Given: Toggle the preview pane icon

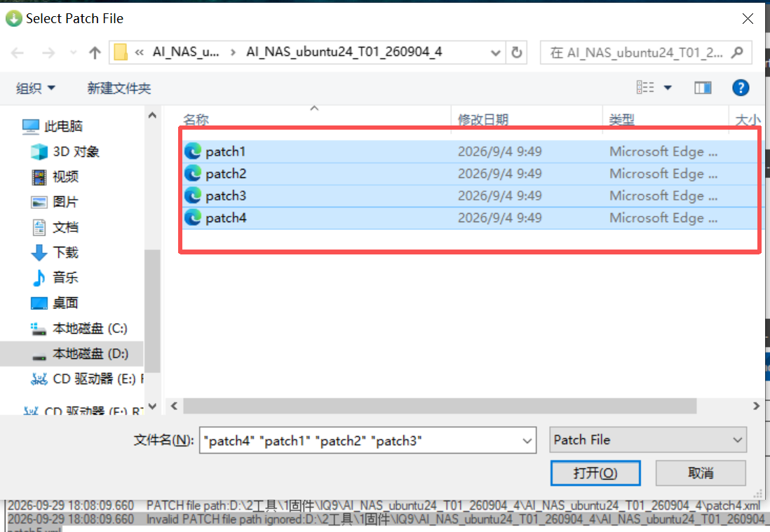Looking at the screenshot, I should (x=703, y=88).
